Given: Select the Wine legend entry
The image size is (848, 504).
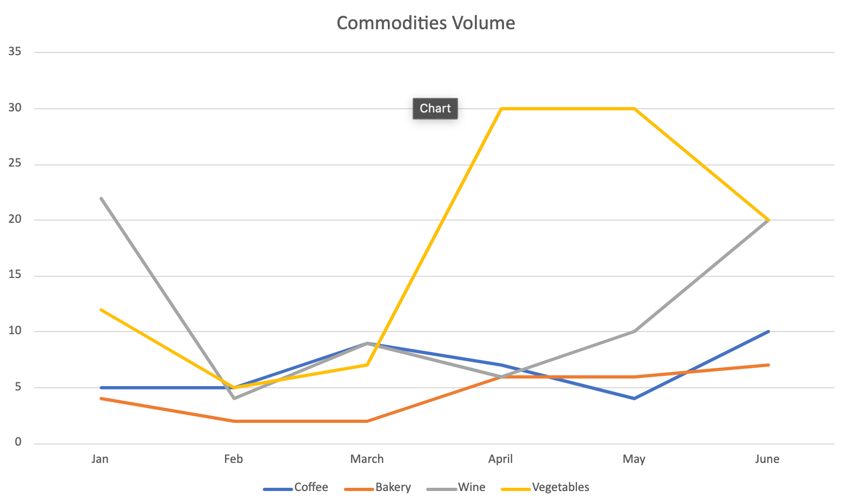Looking at the screenshot, I should pos(456,487).
